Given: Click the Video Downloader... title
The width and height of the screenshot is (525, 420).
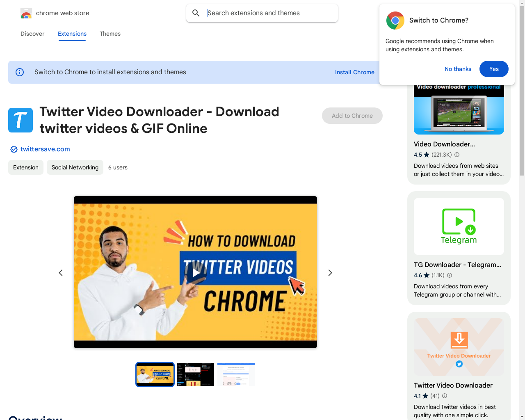Looking at the screenshot, I should click(444, 144).
